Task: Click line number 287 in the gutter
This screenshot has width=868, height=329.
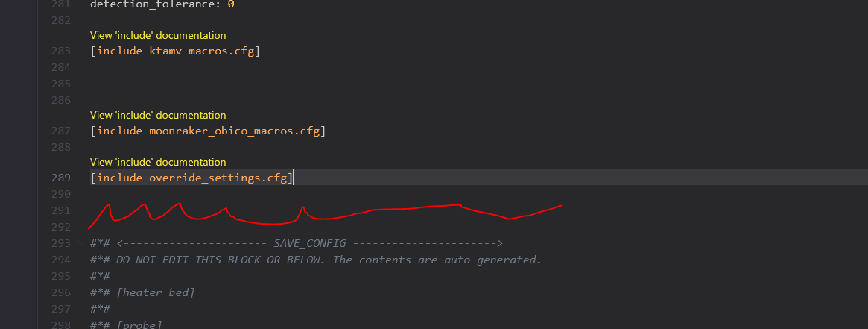Action: tap(60, 131)
